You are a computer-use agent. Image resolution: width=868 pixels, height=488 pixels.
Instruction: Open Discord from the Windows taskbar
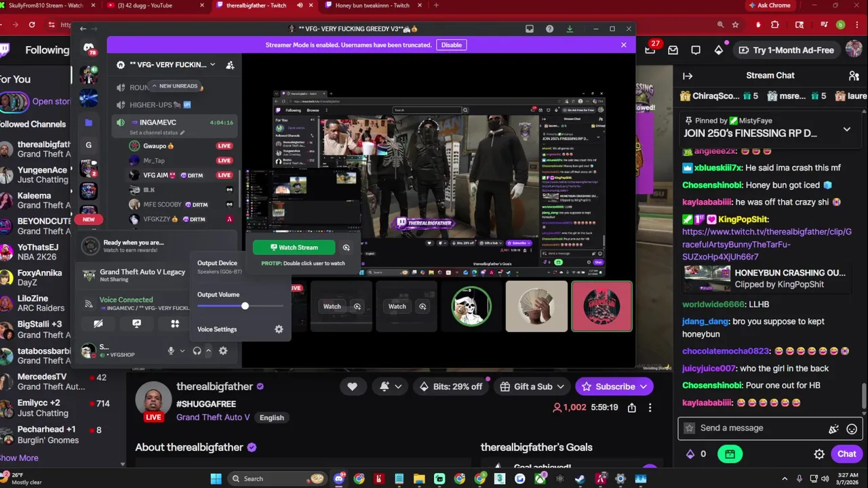(339, 479)
